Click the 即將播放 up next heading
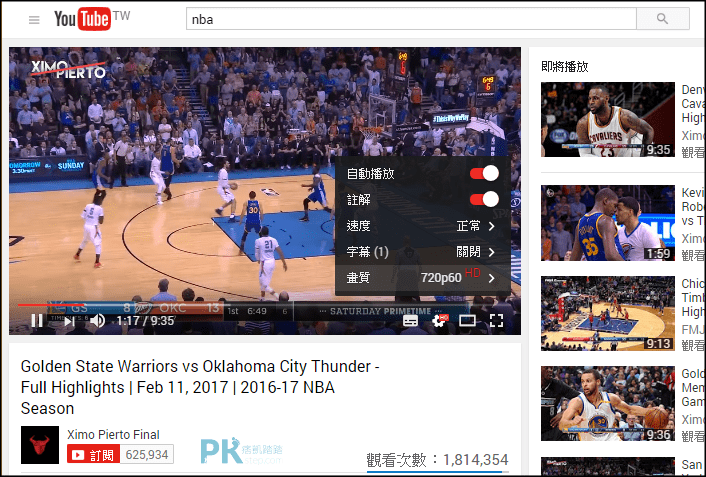 coord(565,67)
